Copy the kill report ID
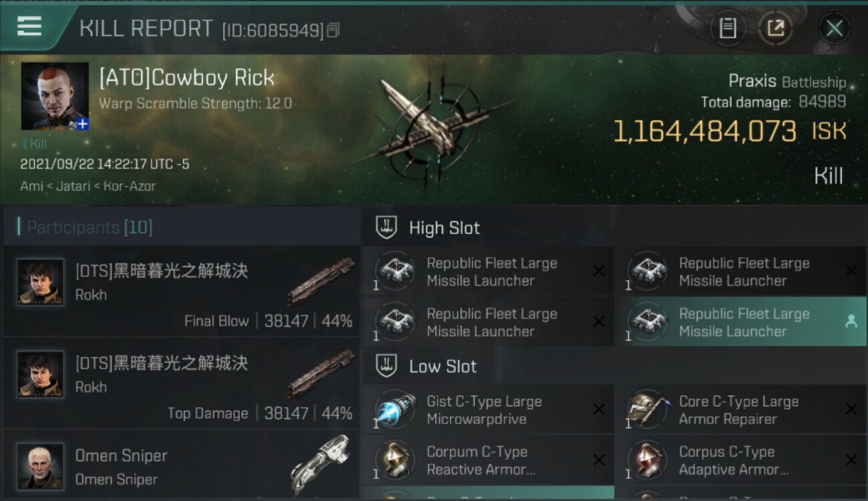 [333, 30]
